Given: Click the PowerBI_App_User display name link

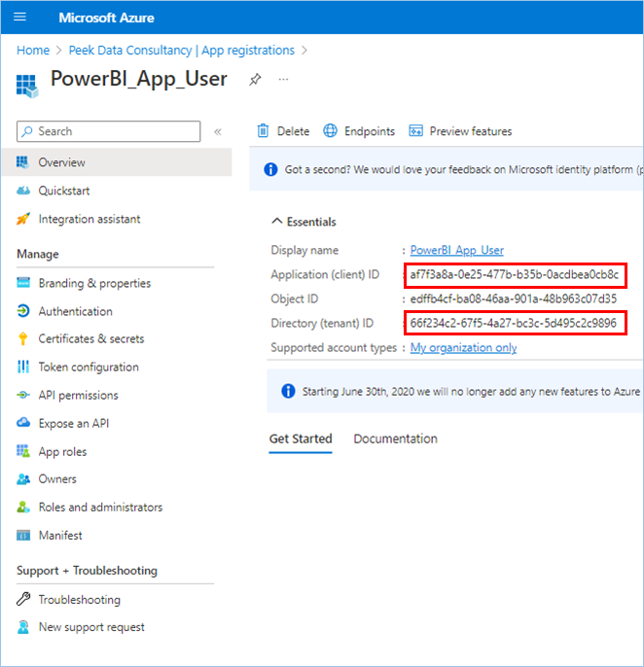Looking at the screenshot, I should 456,250.
